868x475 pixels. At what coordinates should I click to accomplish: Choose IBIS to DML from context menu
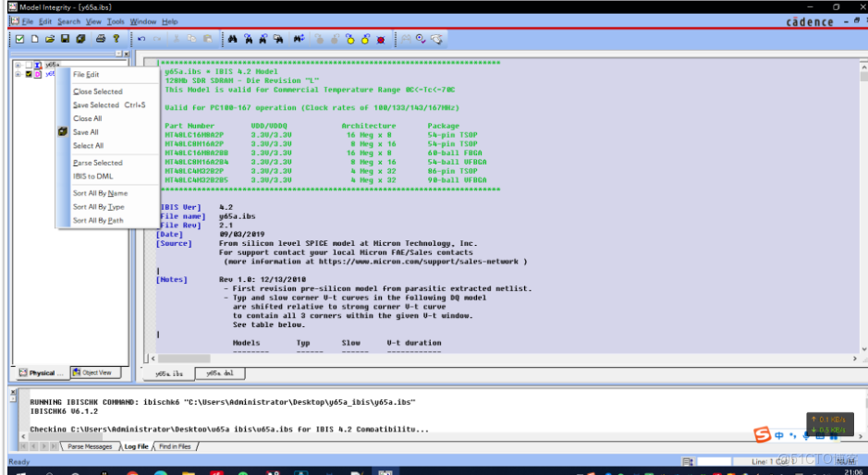pos(93,176)
